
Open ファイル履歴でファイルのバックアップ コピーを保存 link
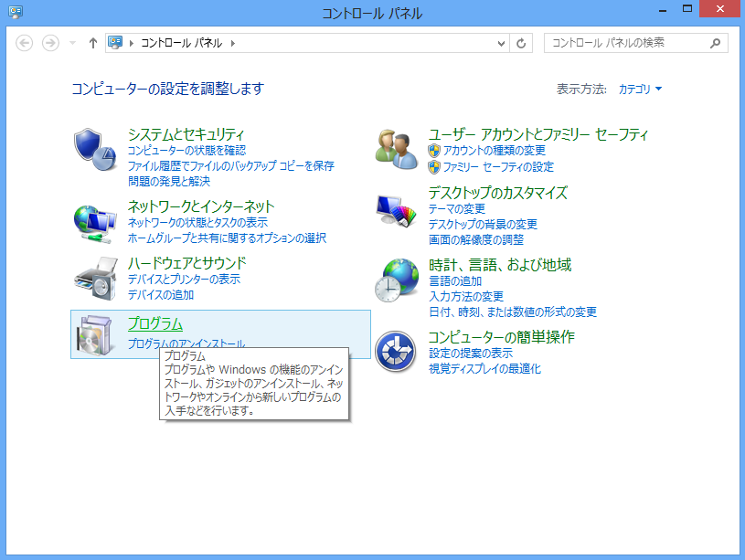pos(231,165)
